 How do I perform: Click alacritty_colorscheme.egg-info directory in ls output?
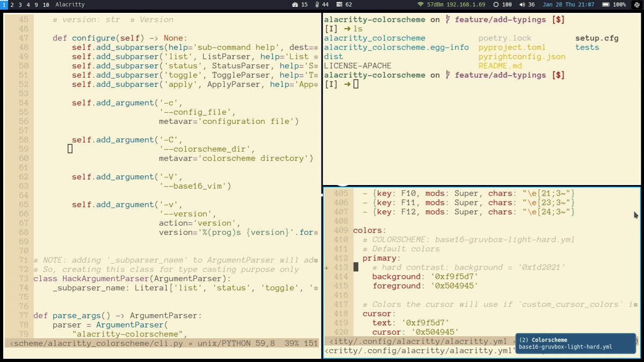pos(397,47)
